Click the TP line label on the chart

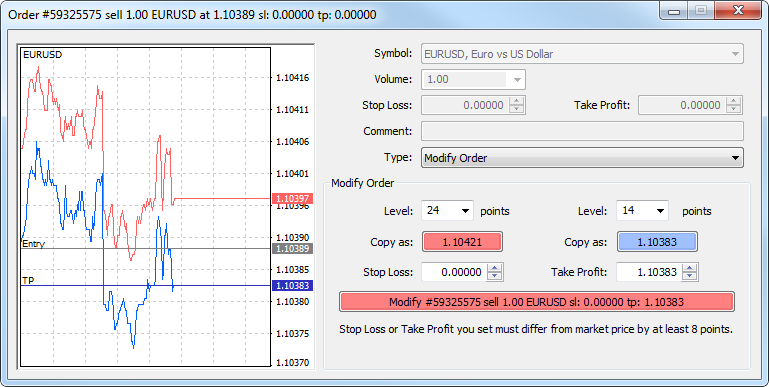coord(28,281)
